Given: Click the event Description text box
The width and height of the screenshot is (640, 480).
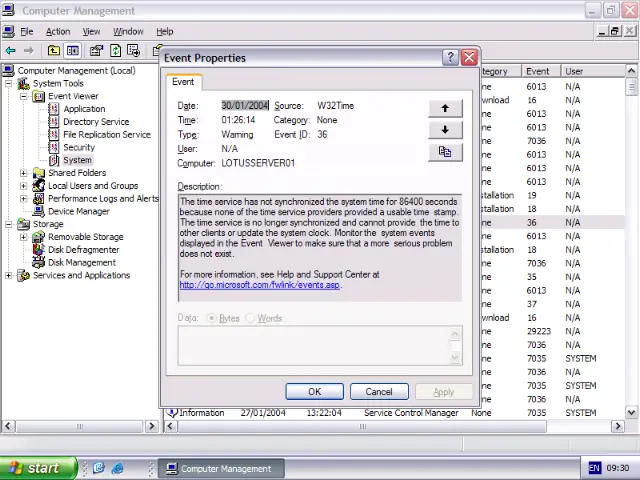Looking at the screenshot, I should [320, 248].
